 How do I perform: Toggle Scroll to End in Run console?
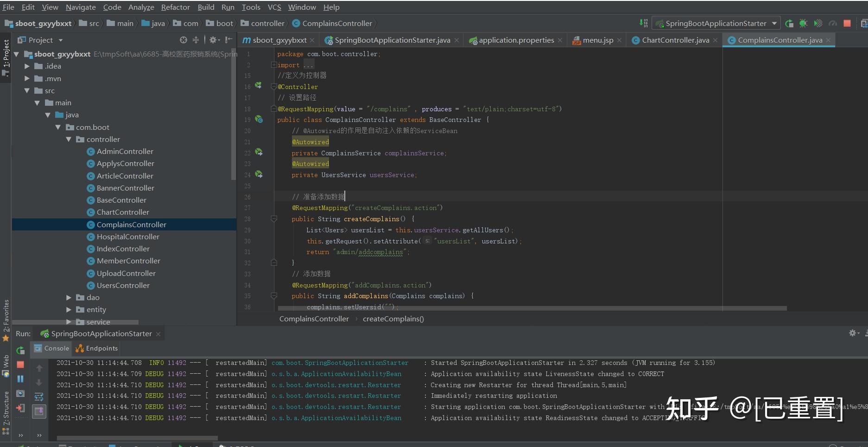pyautogui.click(x=39, y=411)
